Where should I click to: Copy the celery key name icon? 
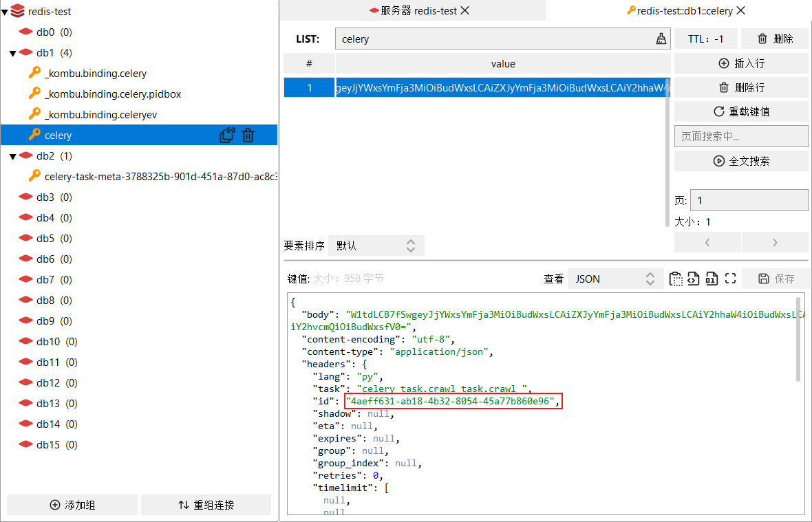227,135
